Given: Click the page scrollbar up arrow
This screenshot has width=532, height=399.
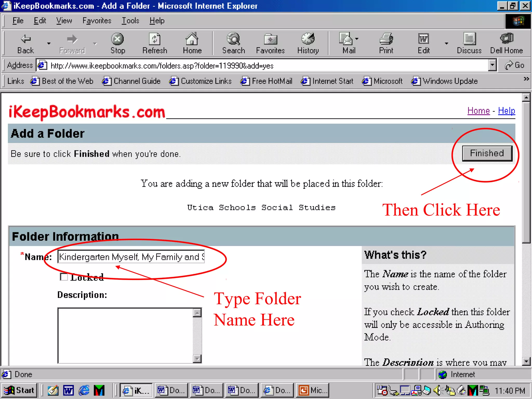Looking at the screenshot, I should click(x=526, y=98).
